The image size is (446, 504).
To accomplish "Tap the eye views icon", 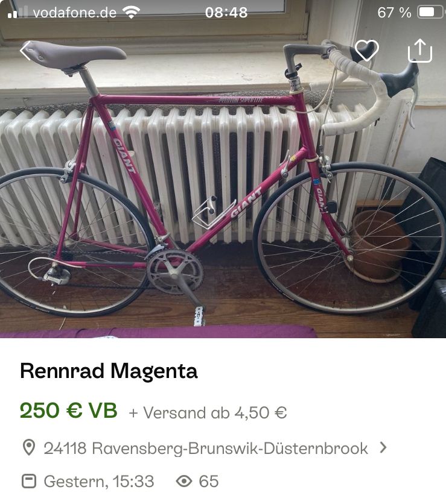I will tap(184, 481).
